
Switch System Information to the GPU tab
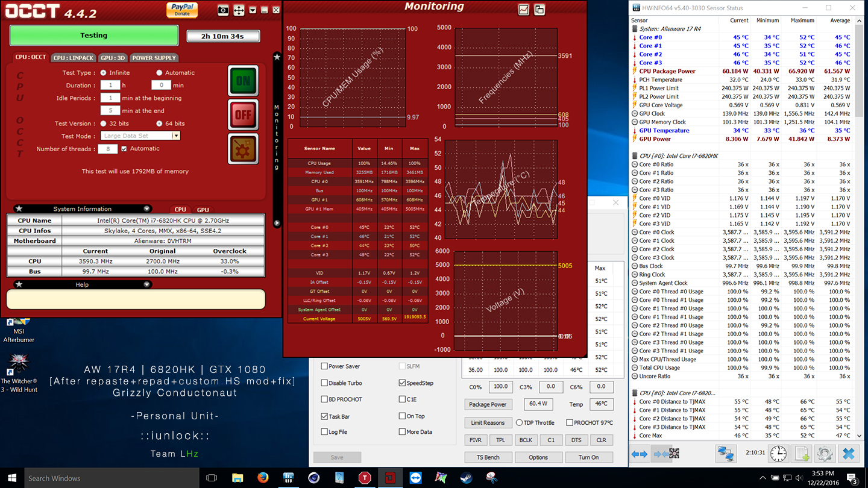click(203, 210)
